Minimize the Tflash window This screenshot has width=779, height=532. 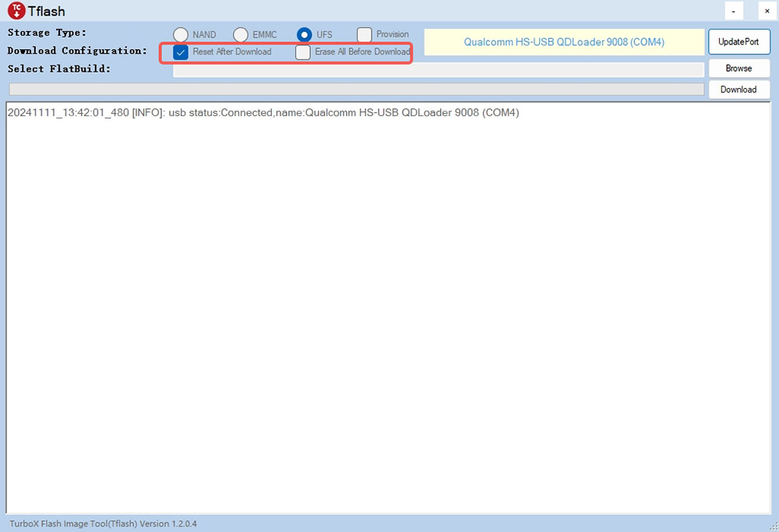point(734,10)
